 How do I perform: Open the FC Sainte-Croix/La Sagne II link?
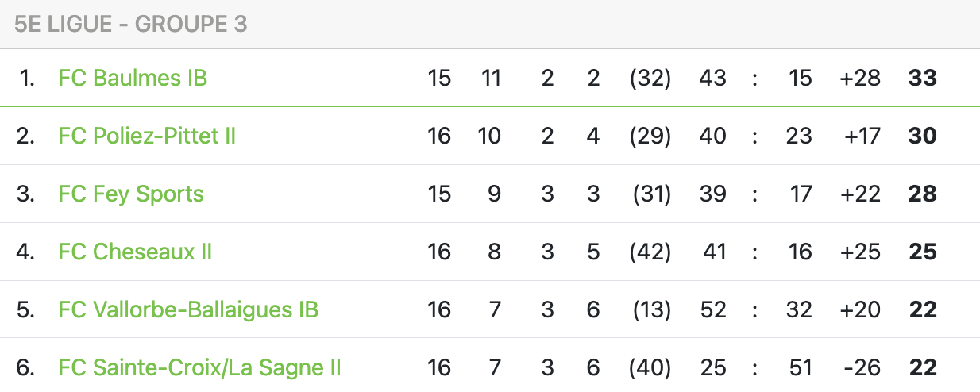199,367
